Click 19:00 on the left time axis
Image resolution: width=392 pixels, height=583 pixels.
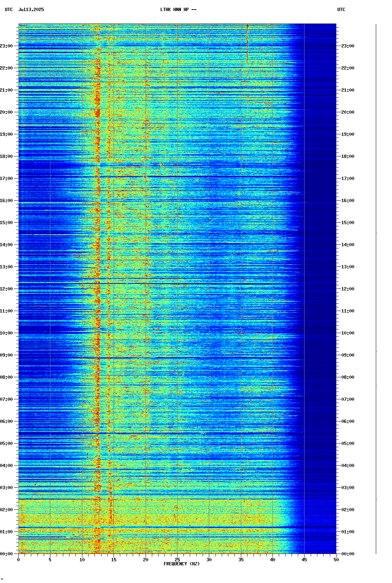click(x=6, y=134)
